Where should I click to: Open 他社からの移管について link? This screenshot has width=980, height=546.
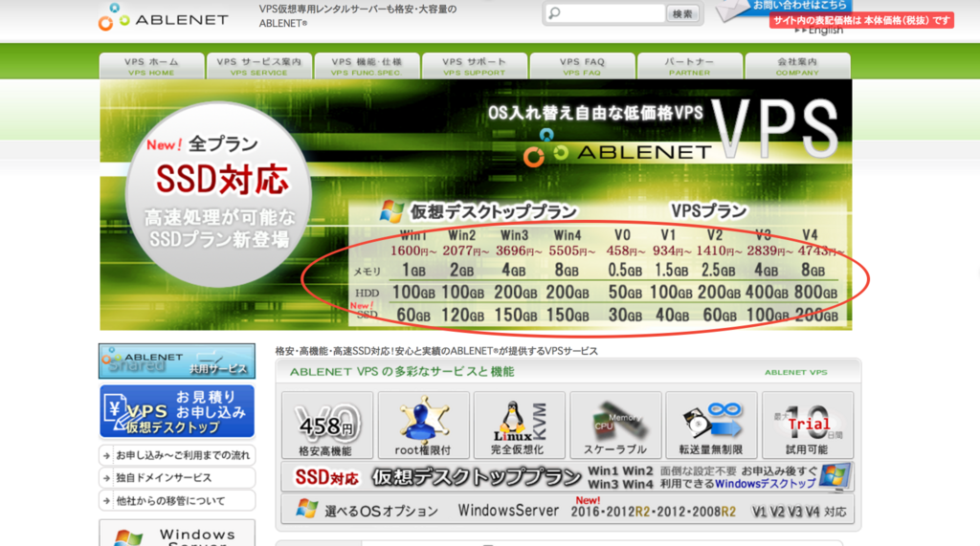177,501
